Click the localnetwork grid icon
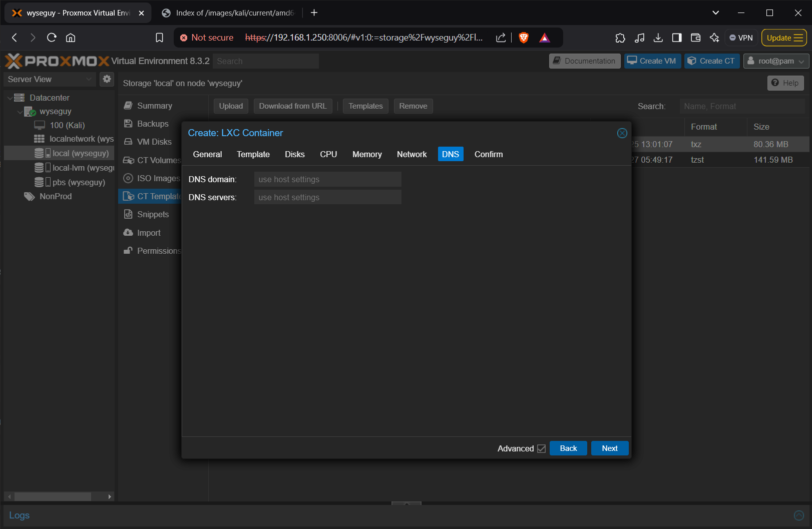 point(39,139)
